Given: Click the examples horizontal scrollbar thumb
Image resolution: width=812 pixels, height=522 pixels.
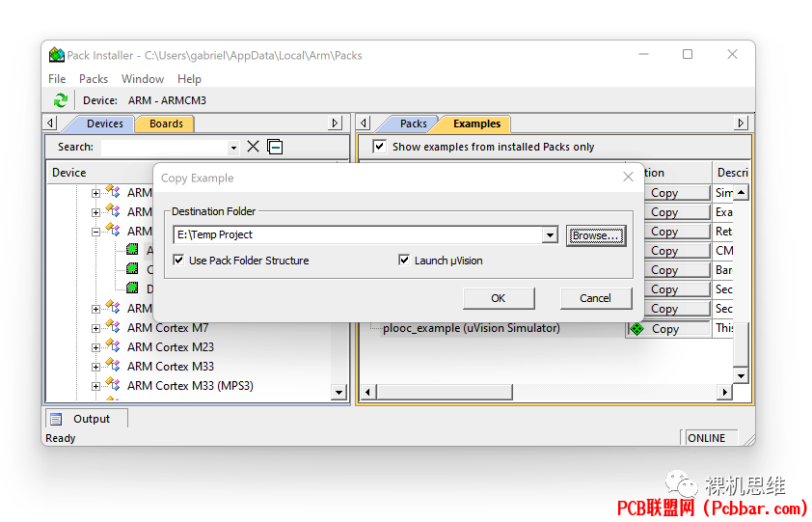Looking at the screenshot, I should 445,392.
